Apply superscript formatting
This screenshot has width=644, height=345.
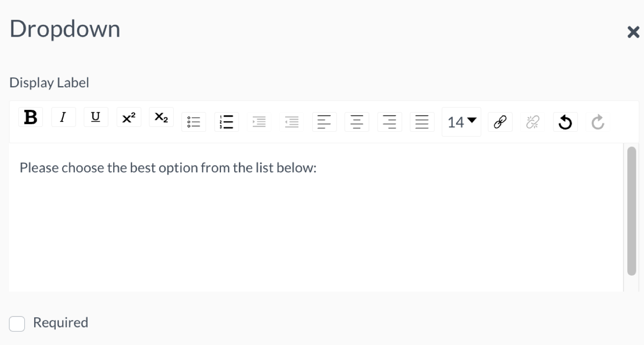[x=129, y=117]
